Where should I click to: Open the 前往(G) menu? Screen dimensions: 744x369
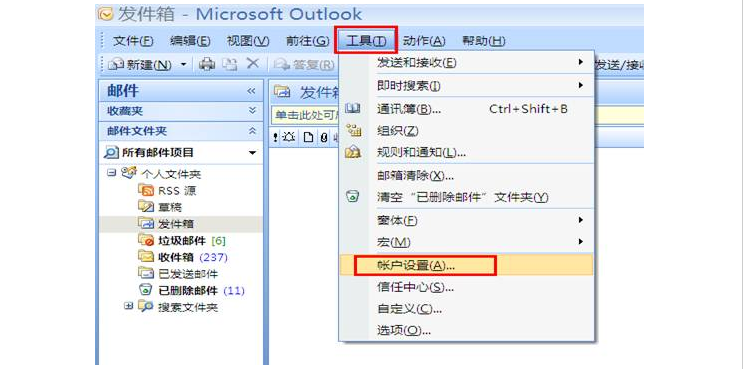(307, 41)
